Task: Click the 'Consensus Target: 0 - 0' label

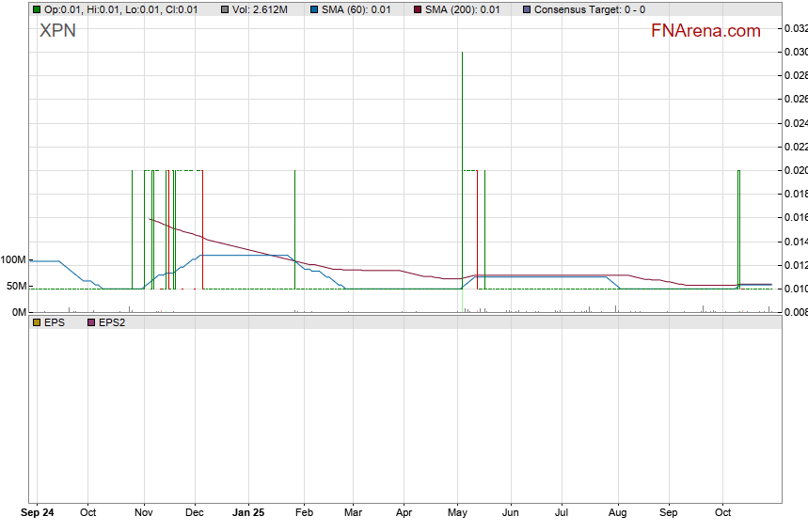Action: pos(589,9)
